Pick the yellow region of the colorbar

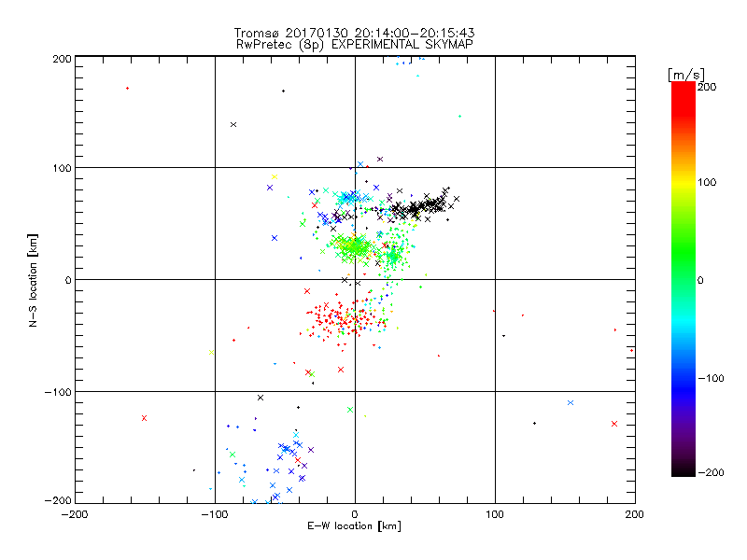click(x=684, y=183)
